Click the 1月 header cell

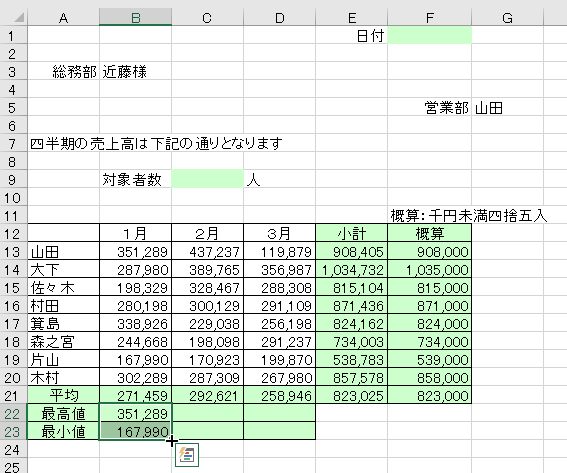pos(136,233)
